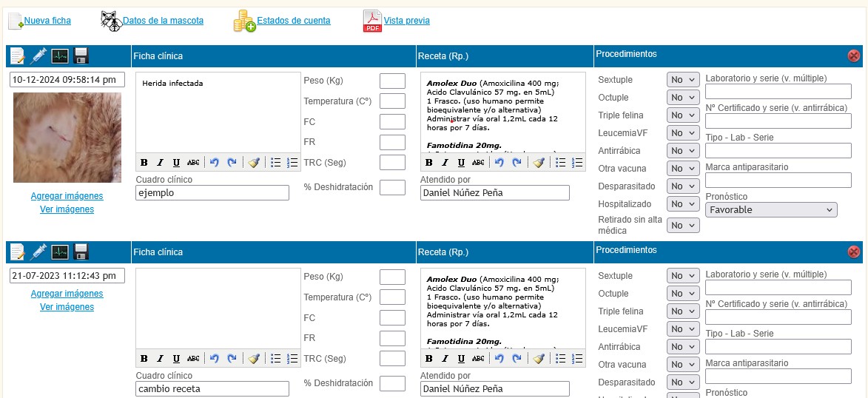The image size is (868, 398).
Task: Click the TRC (Seg) field in the second record
Action: 392,358
